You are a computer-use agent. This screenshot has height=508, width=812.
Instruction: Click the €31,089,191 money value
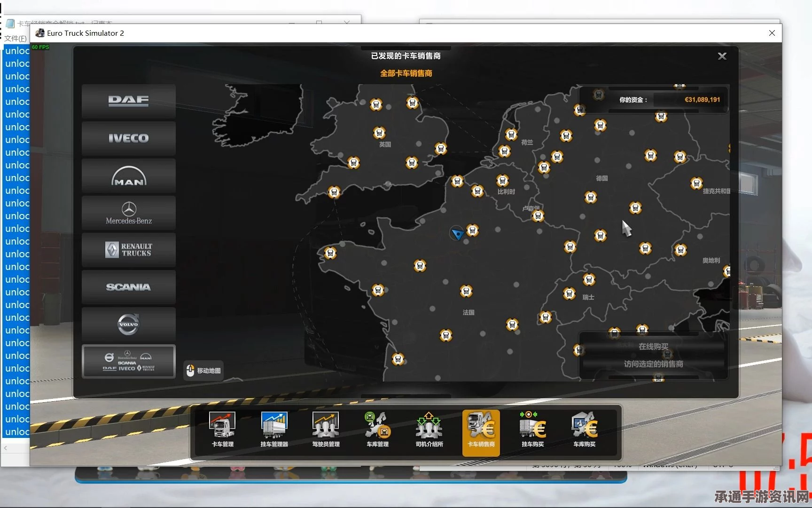pos(702,100)
